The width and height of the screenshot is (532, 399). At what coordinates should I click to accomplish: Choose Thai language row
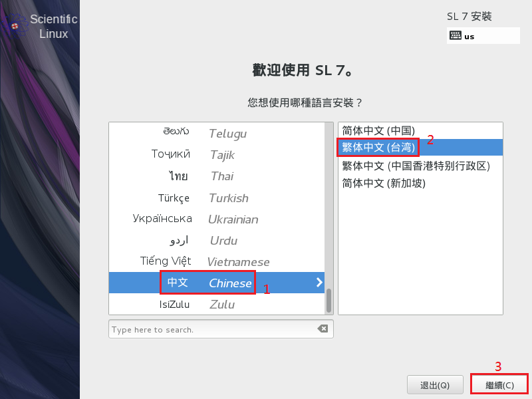[x=217, y=176]
